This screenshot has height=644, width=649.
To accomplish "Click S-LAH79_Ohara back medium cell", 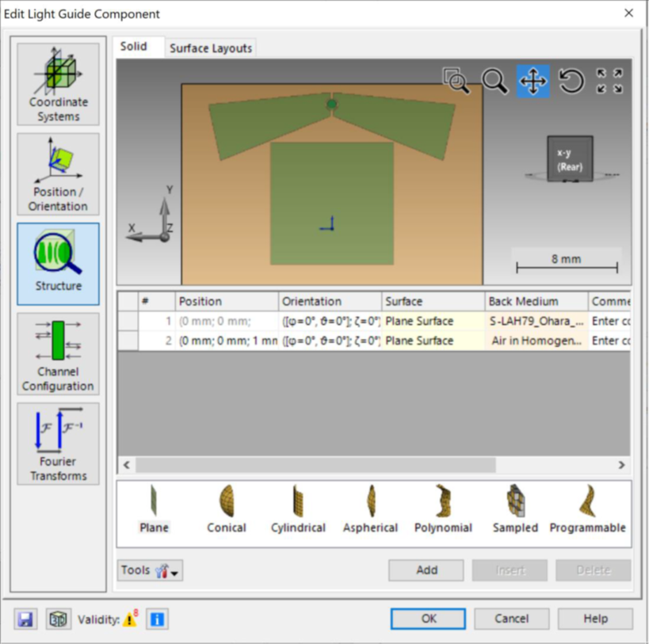I will pyautogui.click(x=536, y=321).
